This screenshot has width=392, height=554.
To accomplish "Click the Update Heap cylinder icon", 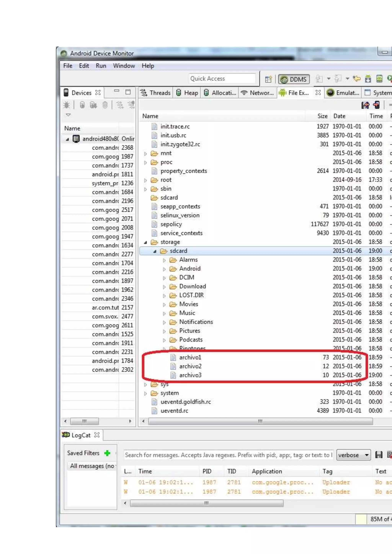I will tap(82, 105).
